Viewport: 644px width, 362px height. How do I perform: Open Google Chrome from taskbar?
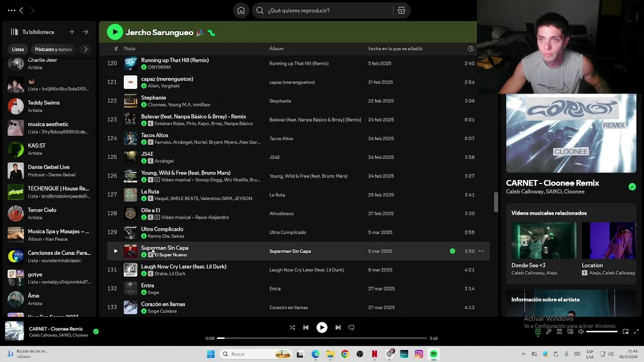tap(345, 354)
